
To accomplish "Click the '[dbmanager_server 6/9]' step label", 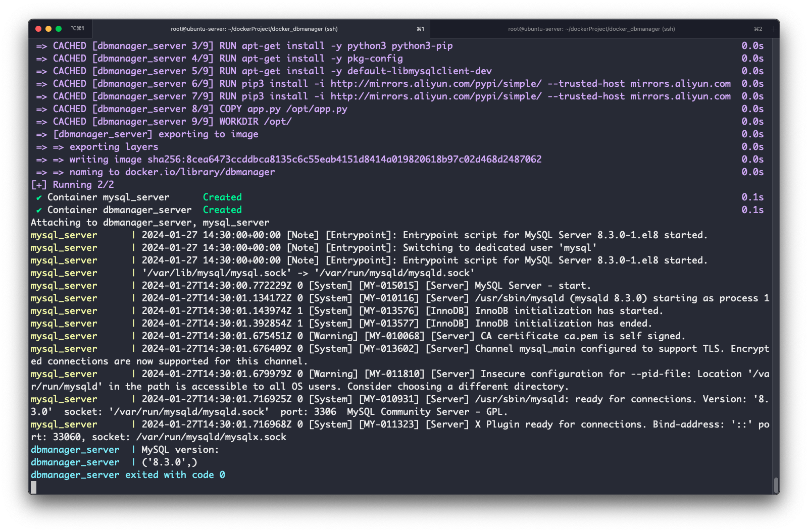I will [x=153, y=84].
